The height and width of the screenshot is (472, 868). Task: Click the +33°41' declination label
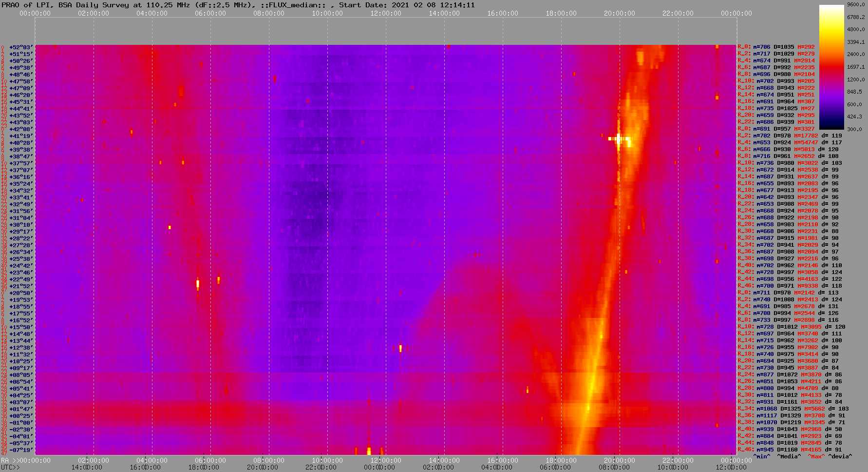20,197
